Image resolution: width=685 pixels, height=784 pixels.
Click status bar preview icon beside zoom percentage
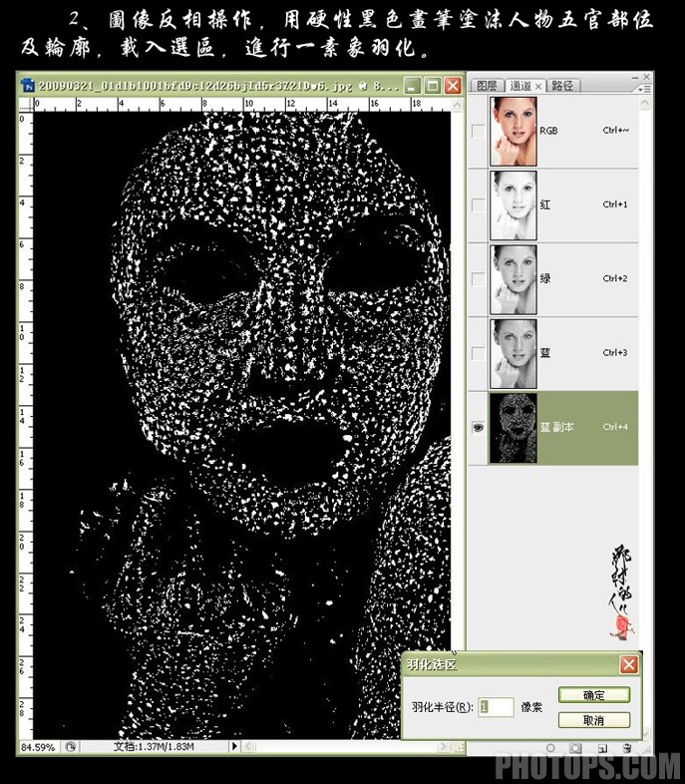click(x=71, y=746)
